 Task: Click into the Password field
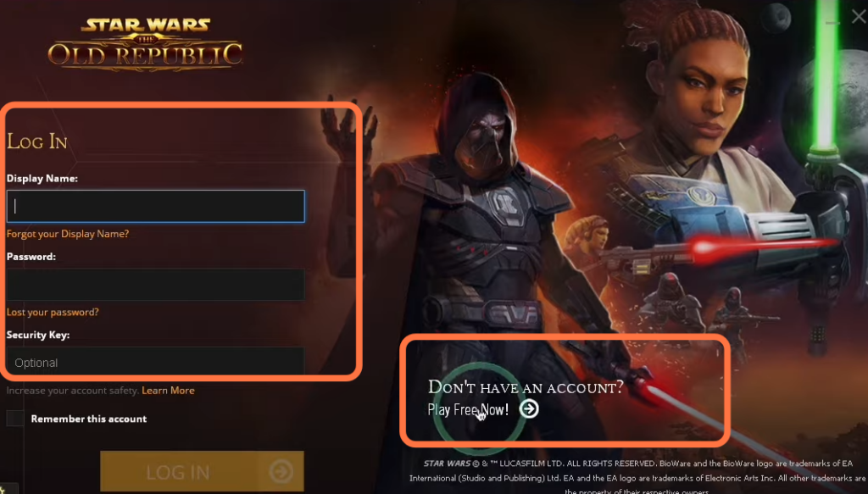(156, 285)
